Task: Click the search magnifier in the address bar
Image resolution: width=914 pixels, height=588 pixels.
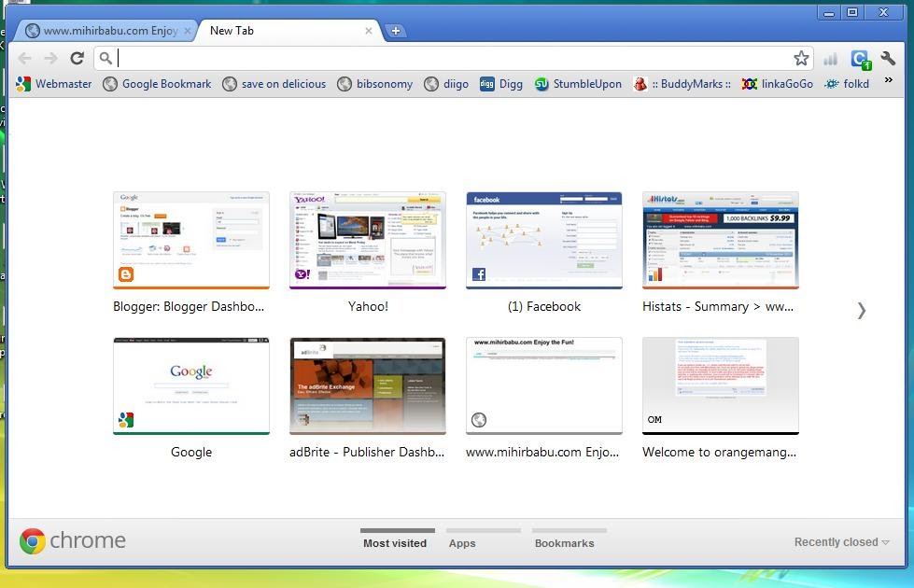Action: 105,58
